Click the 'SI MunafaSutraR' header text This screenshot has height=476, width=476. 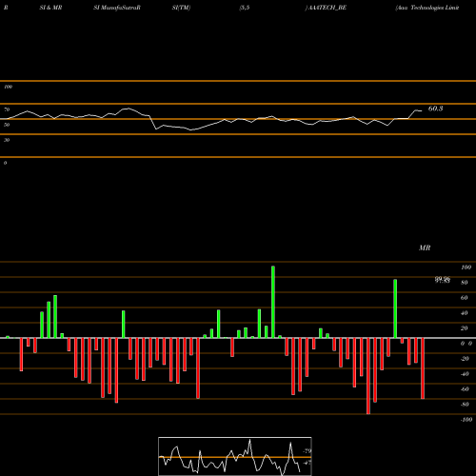[117, 8]
